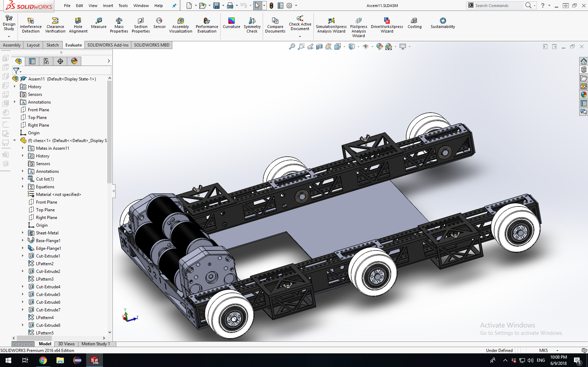Open the Hole Alignment tool
Viewport: 588px width, 367px height.
tap(78, 25)
